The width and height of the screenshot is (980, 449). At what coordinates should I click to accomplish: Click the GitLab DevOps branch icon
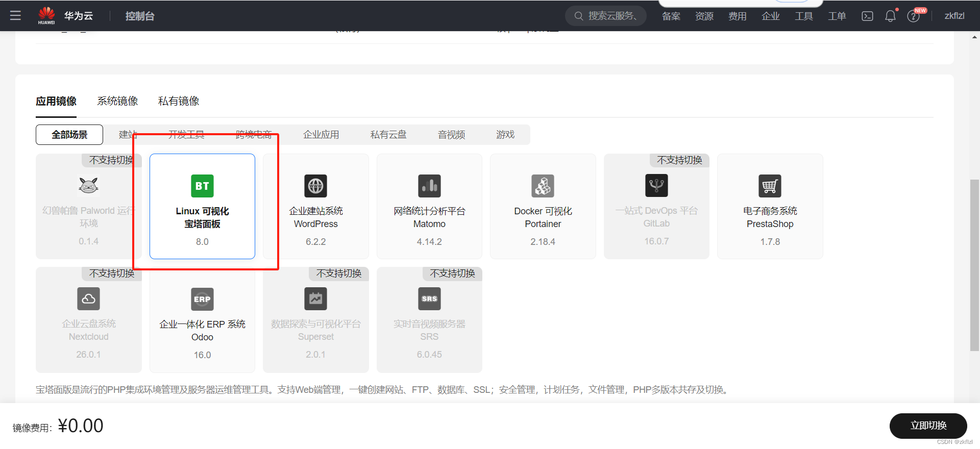(x=656, y=185)
